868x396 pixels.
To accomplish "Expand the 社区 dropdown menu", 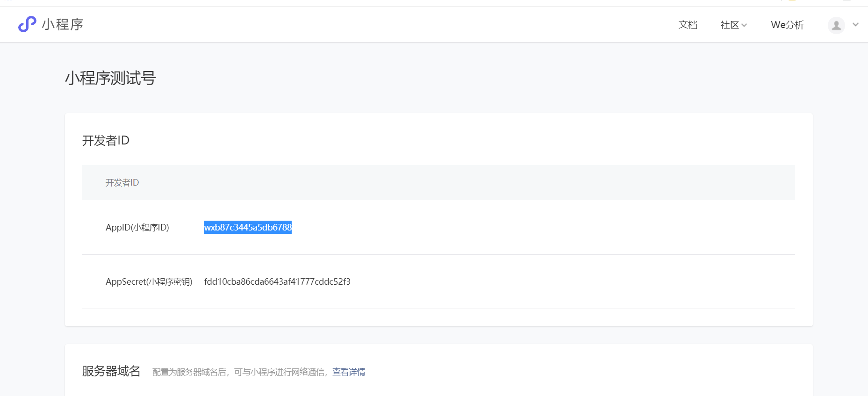I will click(733, 25).
